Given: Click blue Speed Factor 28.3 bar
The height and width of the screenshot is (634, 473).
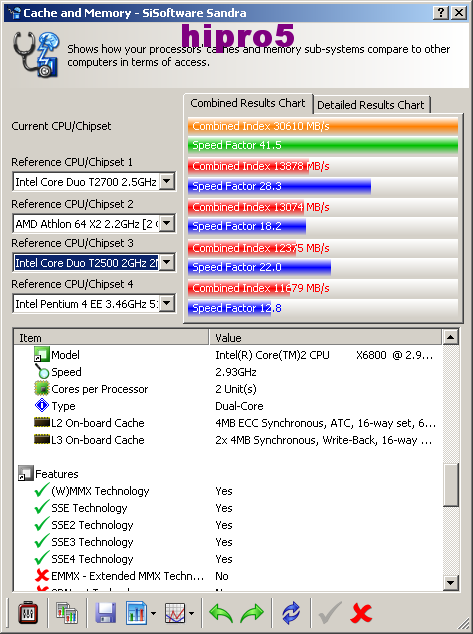Looking at the screenshot, I should [x=279, y=186].
